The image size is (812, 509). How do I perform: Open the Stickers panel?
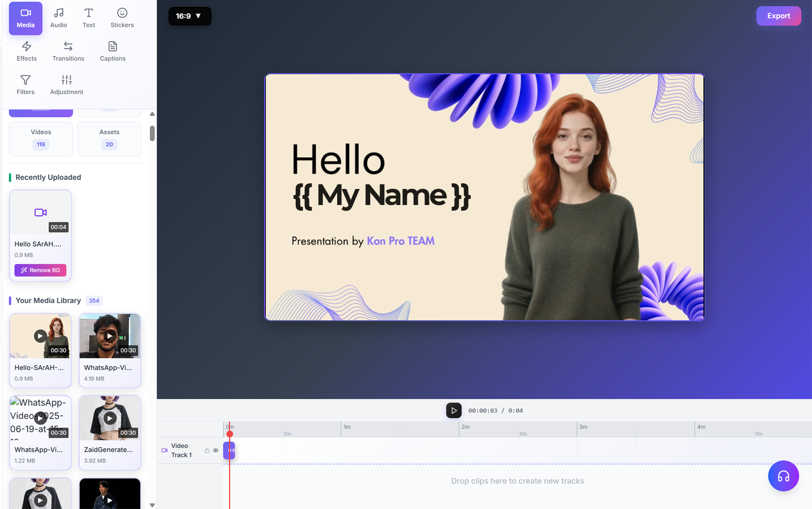pyautogui.click(x=122, y=17)
